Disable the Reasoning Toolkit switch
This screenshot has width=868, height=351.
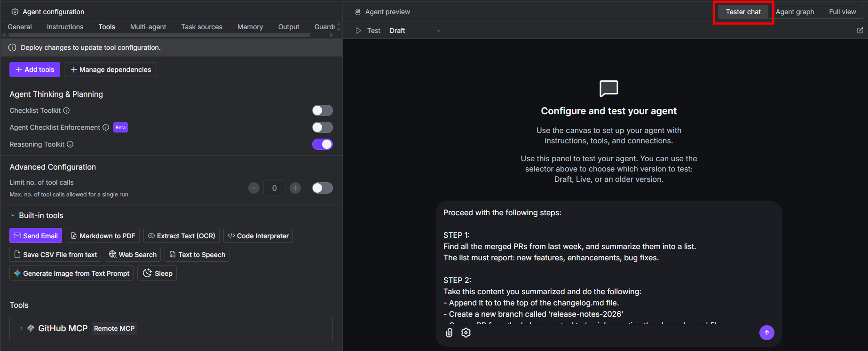tap(323, 144)
